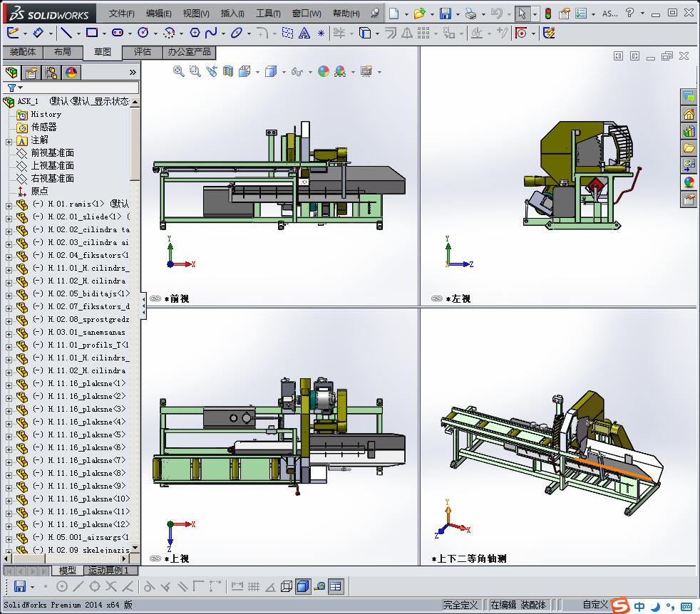Screen dimensions: 700x614
Task: Click the Spline sketch tool
Action: click(211, 33)
